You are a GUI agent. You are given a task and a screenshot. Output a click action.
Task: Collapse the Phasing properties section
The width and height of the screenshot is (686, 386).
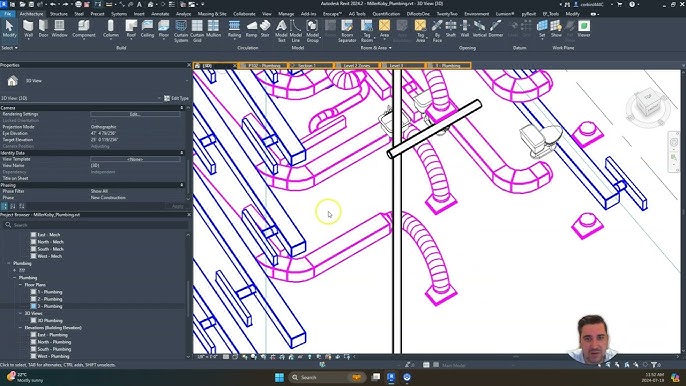click(x=182, y=185)
